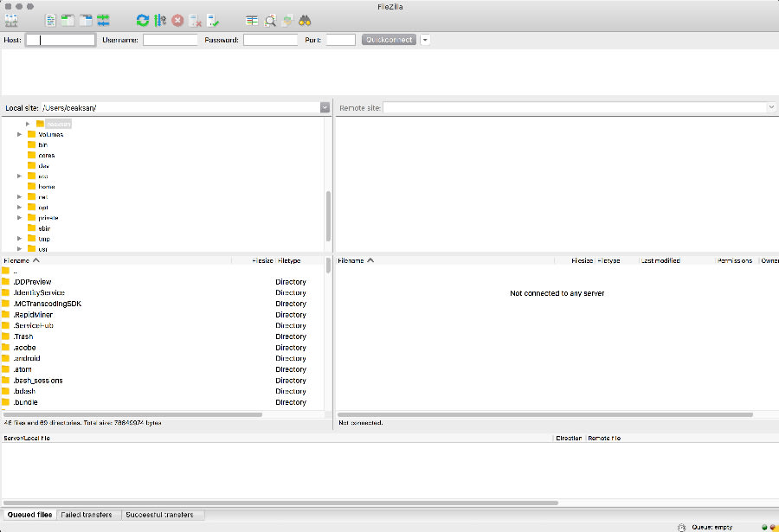The image size is (779, 532).
Task: Click the Username input field
Action: pyautogui.click(x=171, y=40)
